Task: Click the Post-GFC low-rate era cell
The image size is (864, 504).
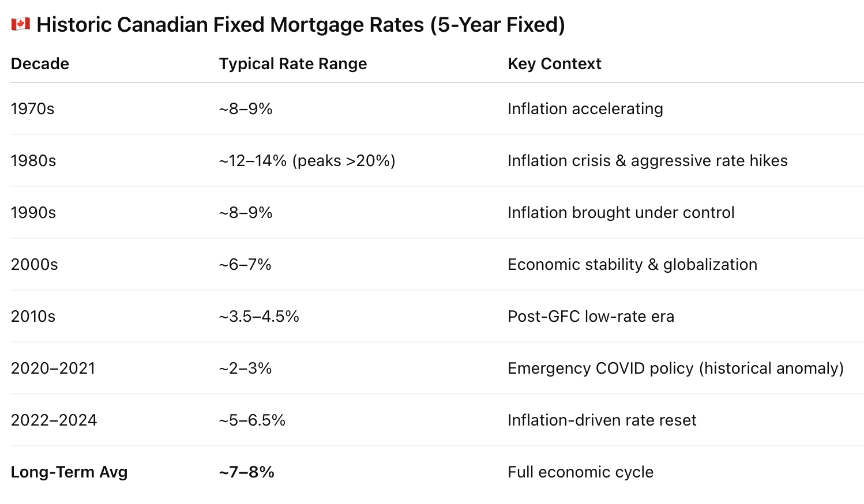Action: pos(591,317)
